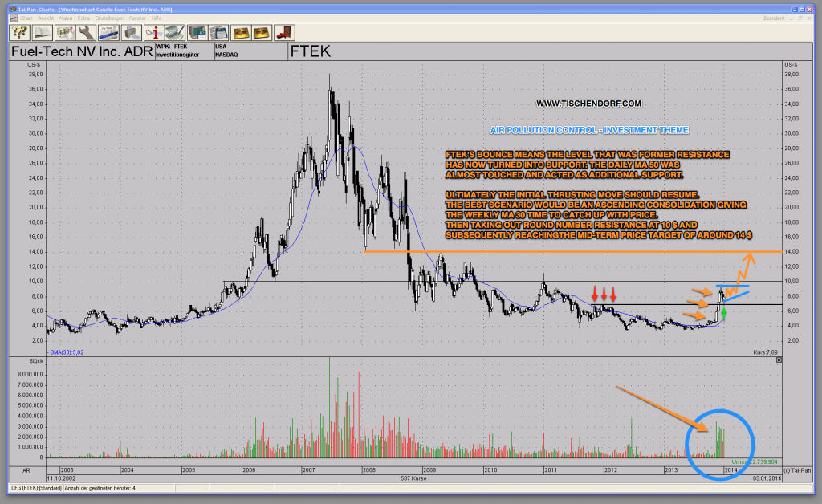
Task: Click the small chart icon beside window title
Action: [x=14, y=18]
